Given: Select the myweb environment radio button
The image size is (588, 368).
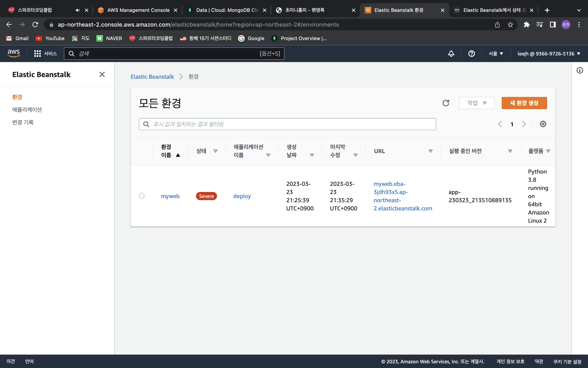Looking at the screenshot, I should click(x=142, y=196).
